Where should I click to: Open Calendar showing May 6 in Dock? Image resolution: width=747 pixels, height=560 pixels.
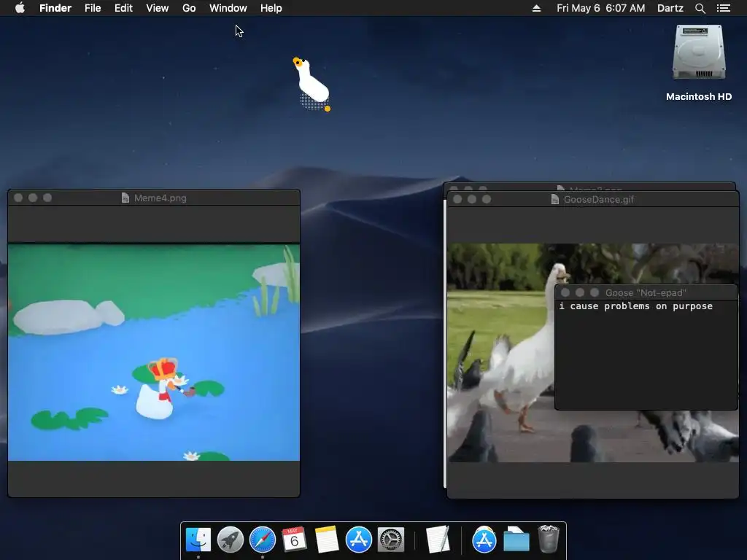[x=295, y=540]
